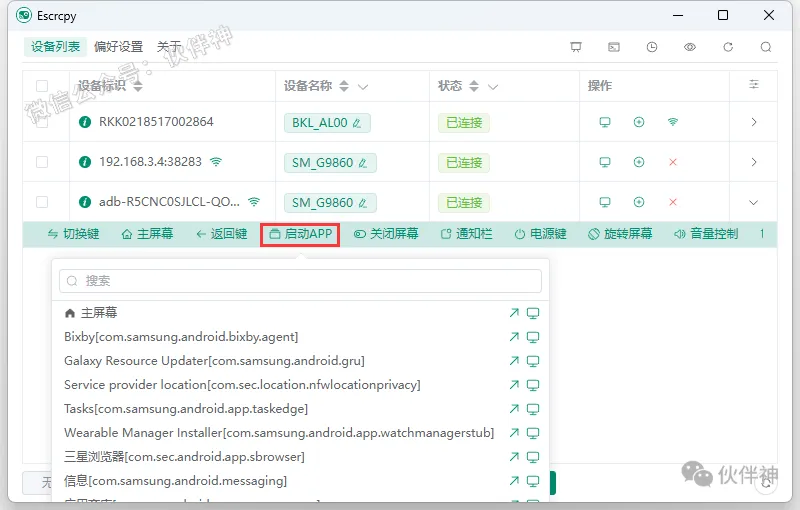Click the info icon beside RKK0218517002864

(x=85, y=122)
